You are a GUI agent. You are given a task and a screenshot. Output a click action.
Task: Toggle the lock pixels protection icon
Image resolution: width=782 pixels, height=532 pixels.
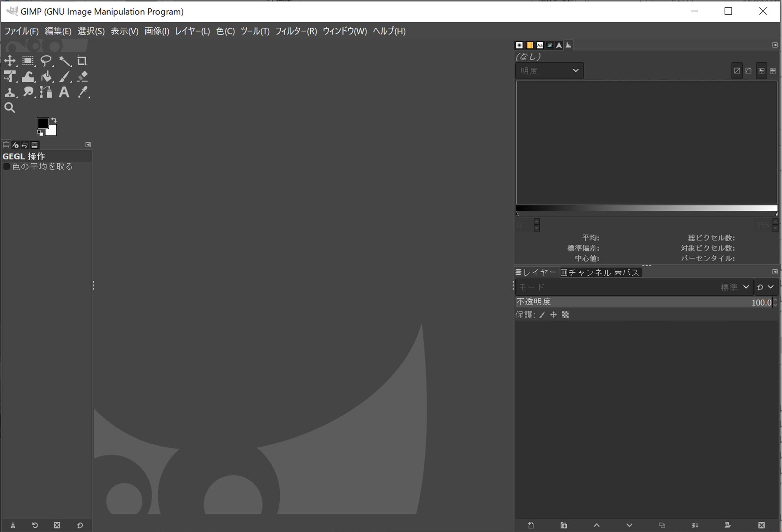542,315
